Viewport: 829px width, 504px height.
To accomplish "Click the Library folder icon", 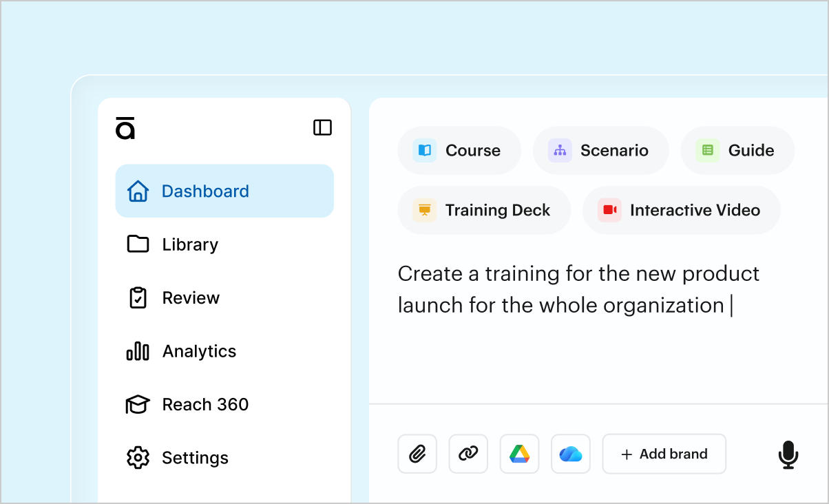I will pyautogui.click(x=138, y=244).
